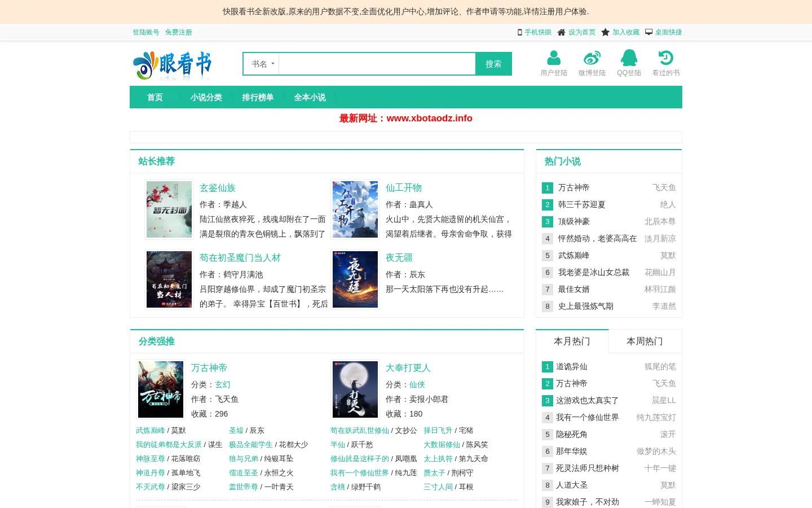Open 道诡异仙 in monthly hot list
Screen dimensions: 812x508
click(572, 366)
